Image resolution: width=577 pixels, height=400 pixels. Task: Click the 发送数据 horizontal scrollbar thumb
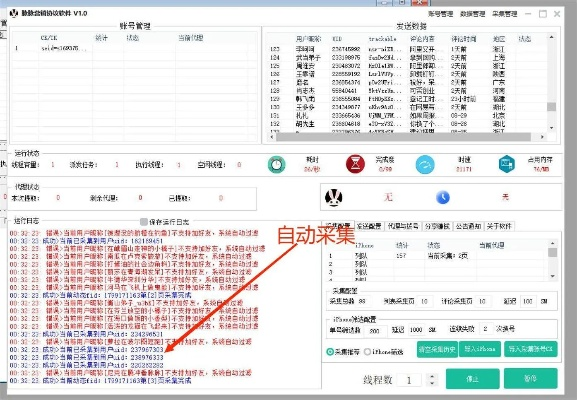point(403,137)
